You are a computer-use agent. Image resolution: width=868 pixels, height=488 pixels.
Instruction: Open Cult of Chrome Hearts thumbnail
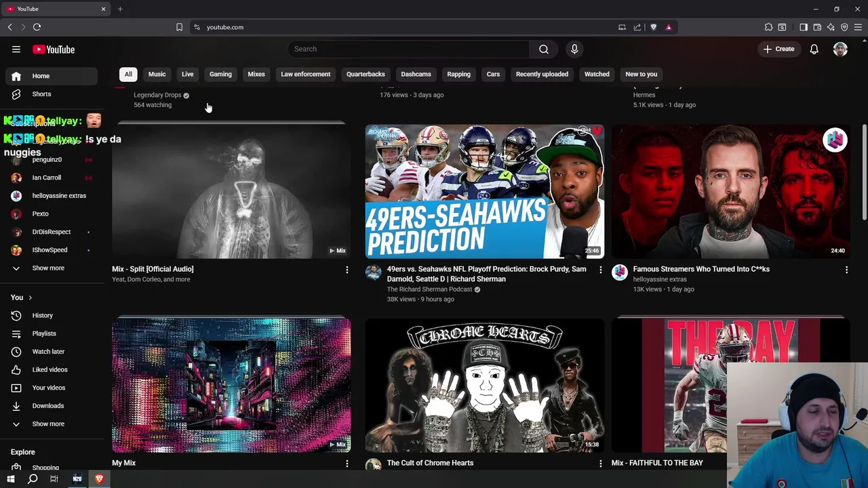484,385
